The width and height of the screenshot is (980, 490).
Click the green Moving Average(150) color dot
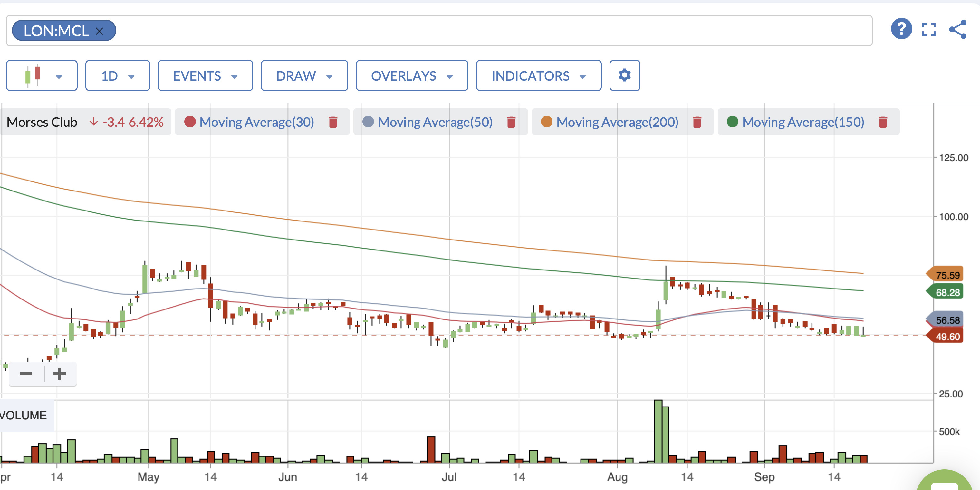click(732, 122)
